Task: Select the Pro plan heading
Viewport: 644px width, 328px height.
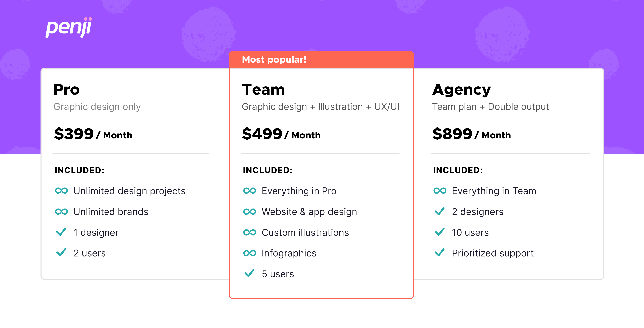Action: [67, 89]
